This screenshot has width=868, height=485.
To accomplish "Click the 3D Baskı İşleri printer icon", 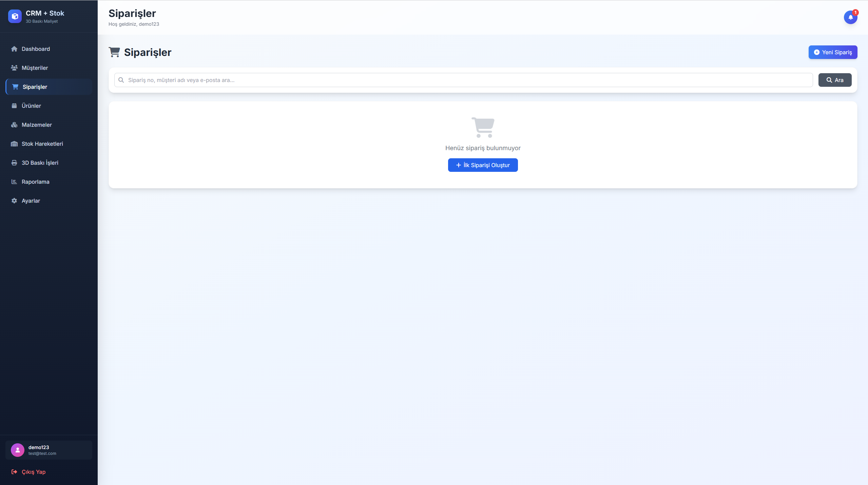I will [14, 163].
